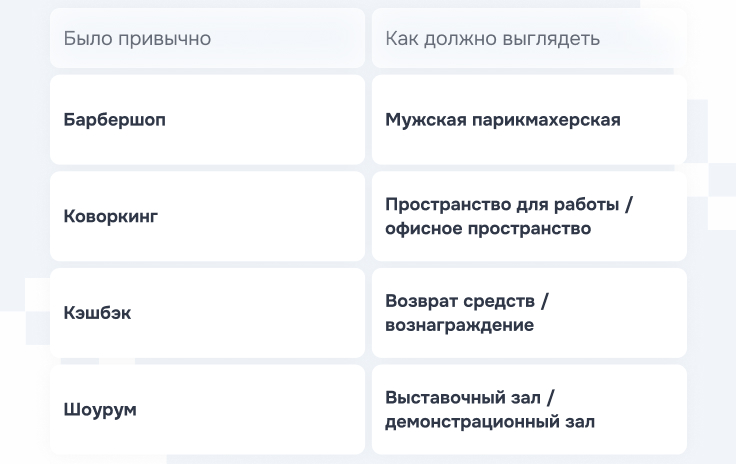Viewport: 736px width, 464px height.
Task: Click the "демонстрационный зал" text line
Action: coord(490,422)
